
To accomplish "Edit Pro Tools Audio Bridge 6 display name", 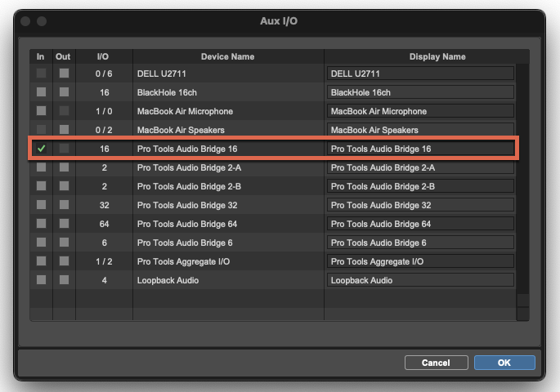I will point(420,243).
